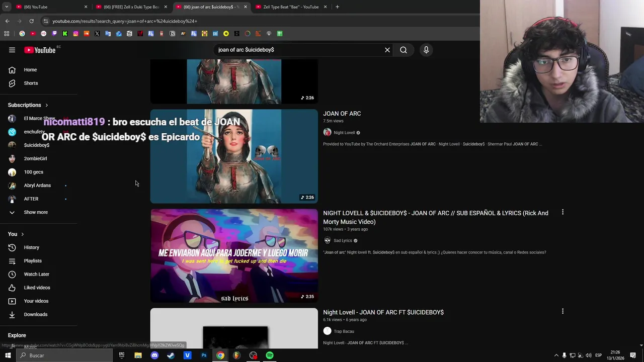644x362 pixels.
Task: Open the X bookmark icon
Action: 97,34
